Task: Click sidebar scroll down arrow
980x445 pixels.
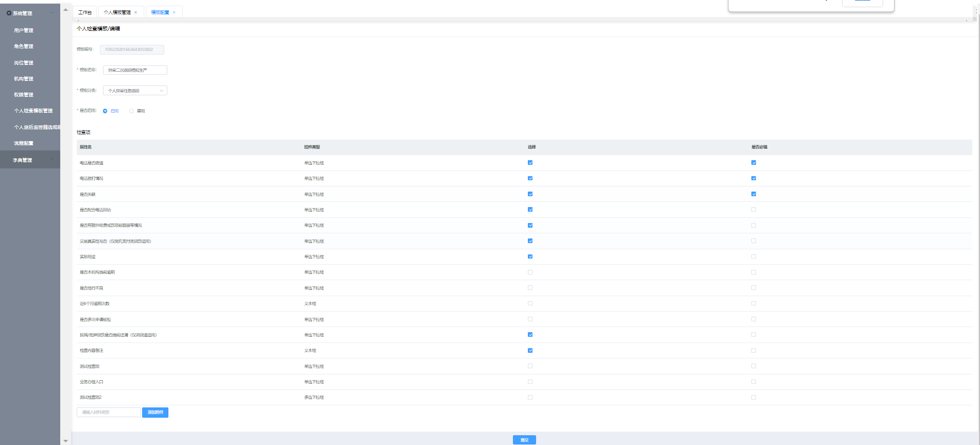Action: pos(65,441)
